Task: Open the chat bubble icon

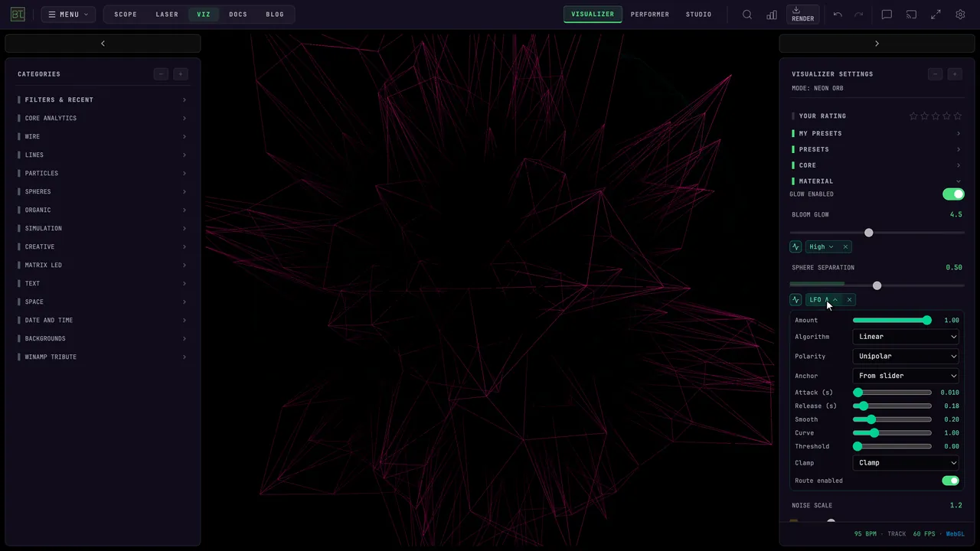Action: point(887,15)
